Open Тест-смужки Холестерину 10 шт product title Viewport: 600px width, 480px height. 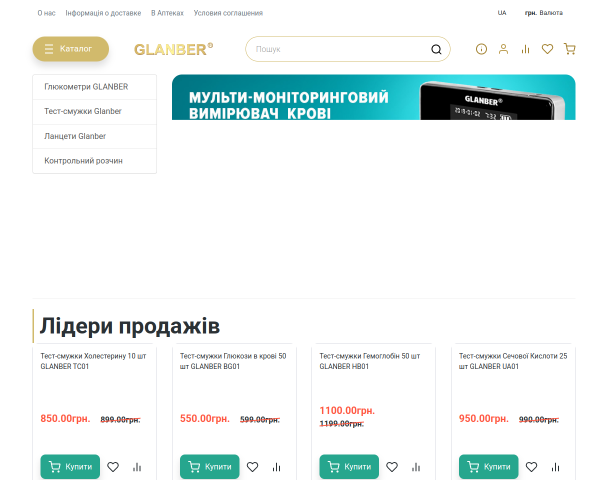coord(93,361)
